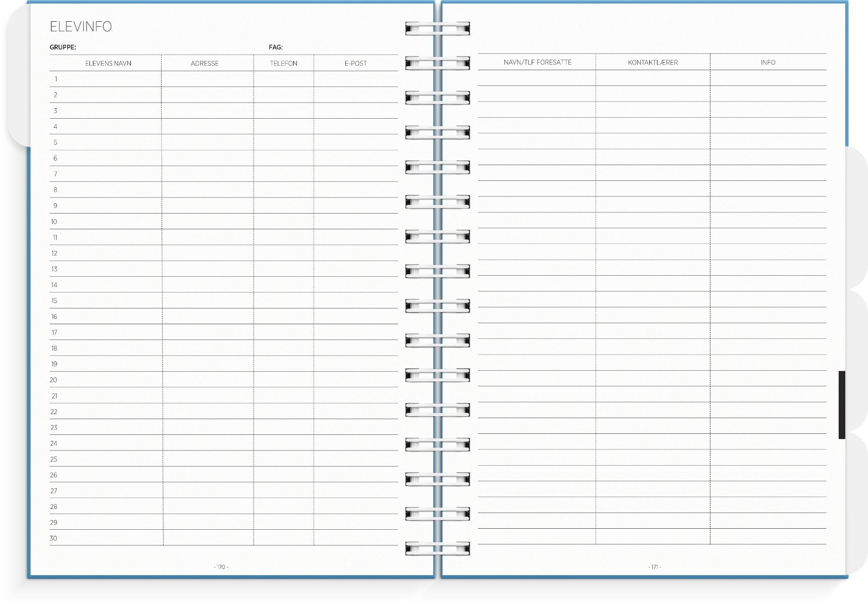868x606 pixels.
Task: Select row number 15 in student list
Action: tap(54, 301)
